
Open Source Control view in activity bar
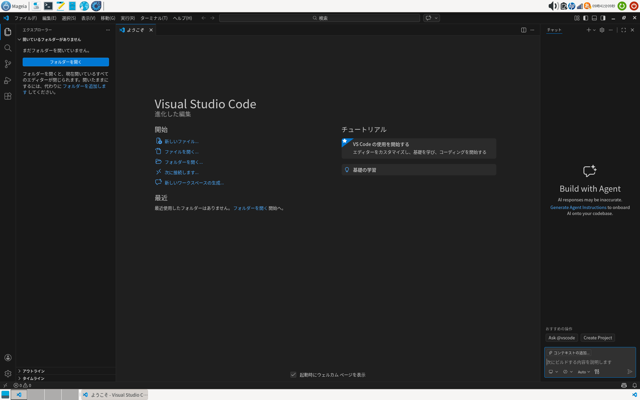8,64
